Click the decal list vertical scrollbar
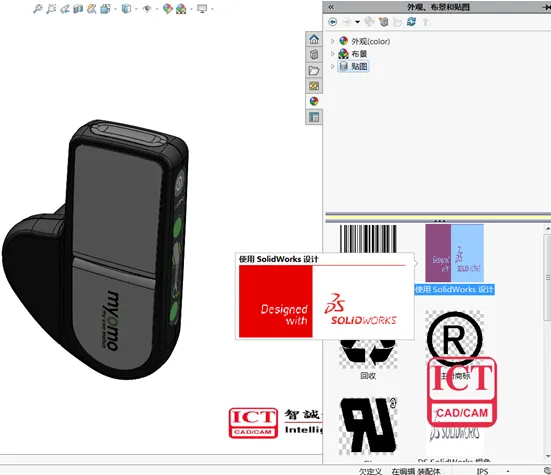 click(547, 278)
